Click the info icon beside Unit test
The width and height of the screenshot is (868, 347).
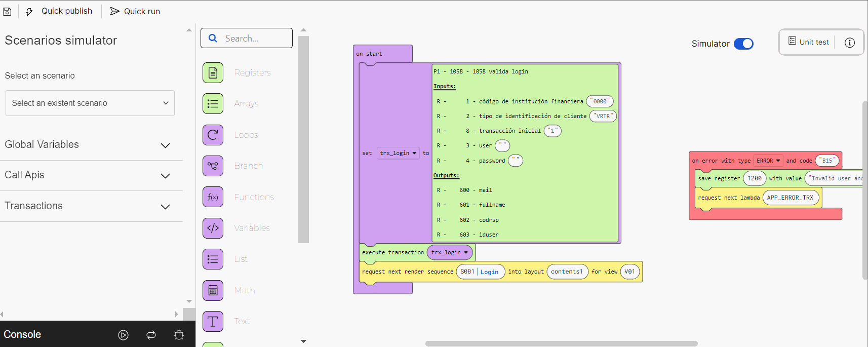pyautogui.click(x=849, y=43)
